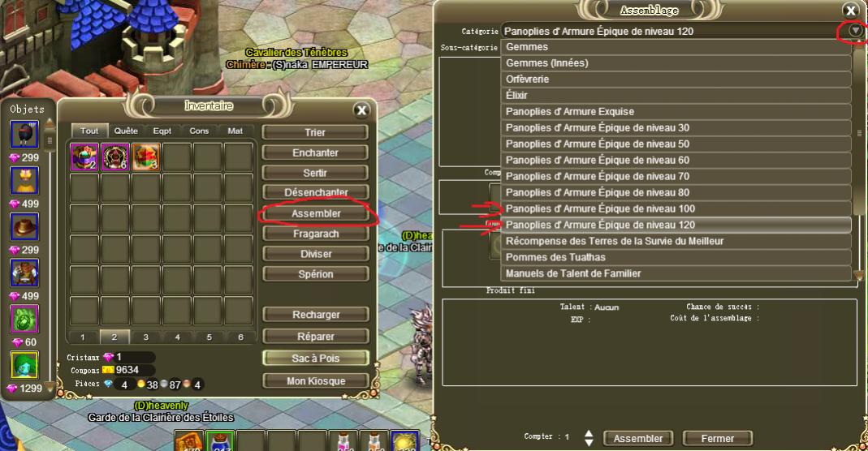
Task: Select the armored warrior shop item
Action: pos(24,273)
